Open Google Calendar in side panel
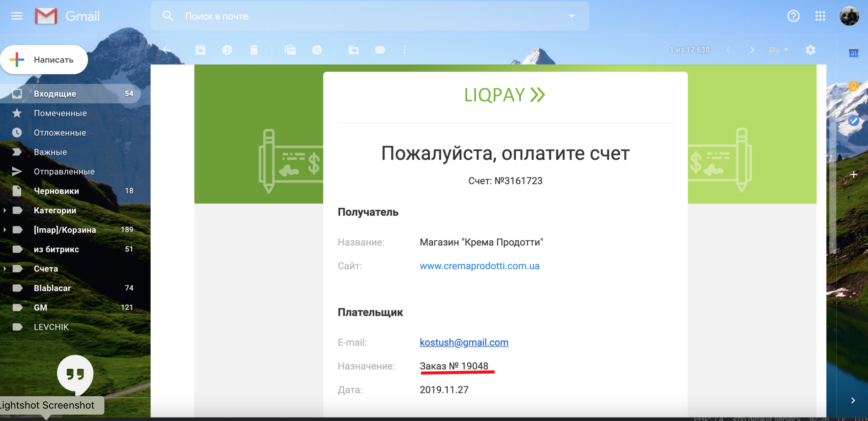This screenshot has height=421, width=868. [x=853, y=52]
